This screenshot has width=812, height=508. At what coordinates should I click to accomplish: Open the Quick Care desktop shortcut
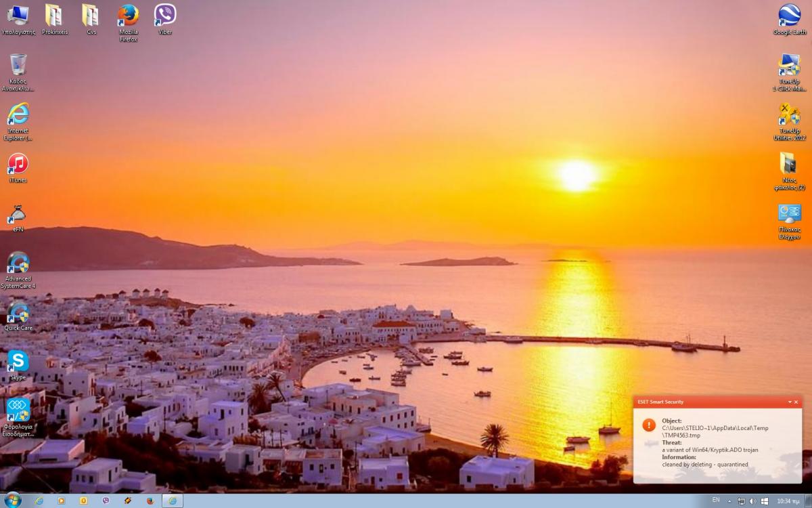point(18,316)
